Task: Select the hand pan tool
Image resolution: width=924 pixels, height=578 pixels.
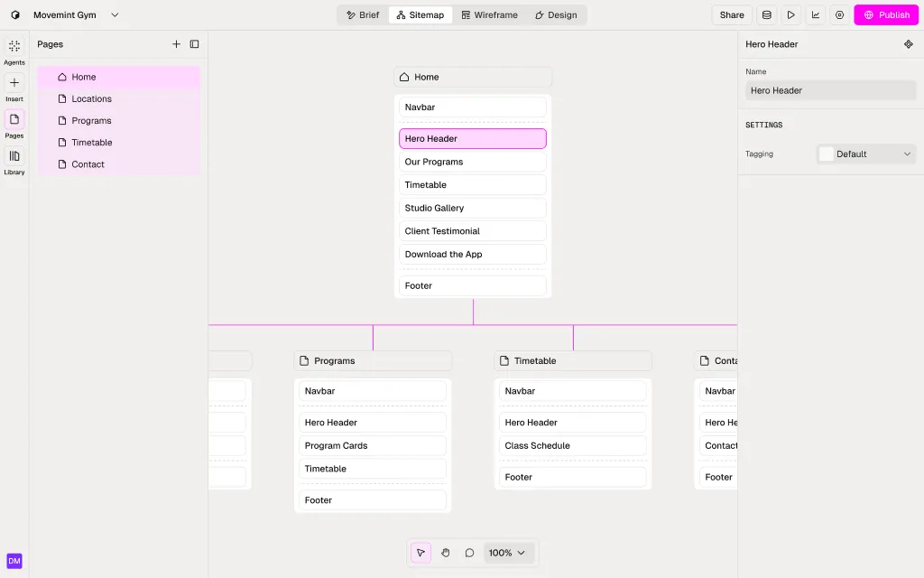Action: (x=446, y=553)
